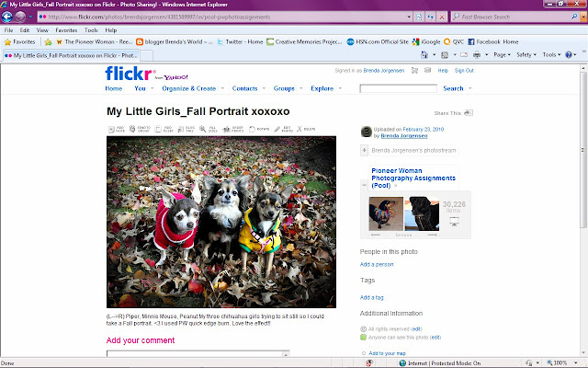
Task: Click the February 23, 2010 upload date
Action: point(424,129)
